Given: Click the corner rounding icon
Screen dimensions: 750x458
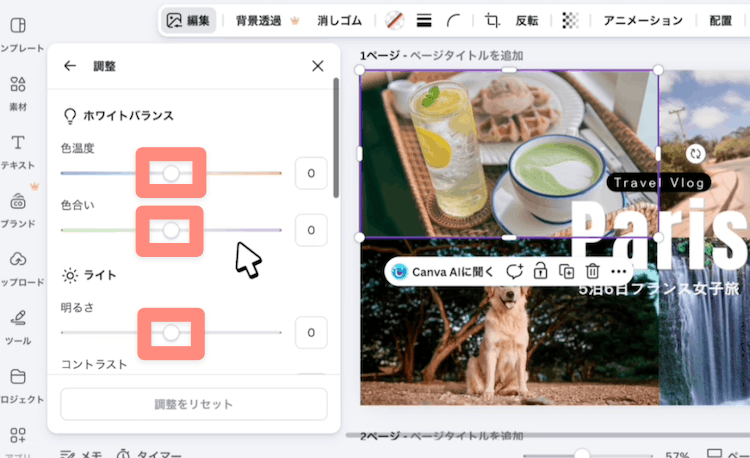Looking at the screenshot, I should point(453,21).
